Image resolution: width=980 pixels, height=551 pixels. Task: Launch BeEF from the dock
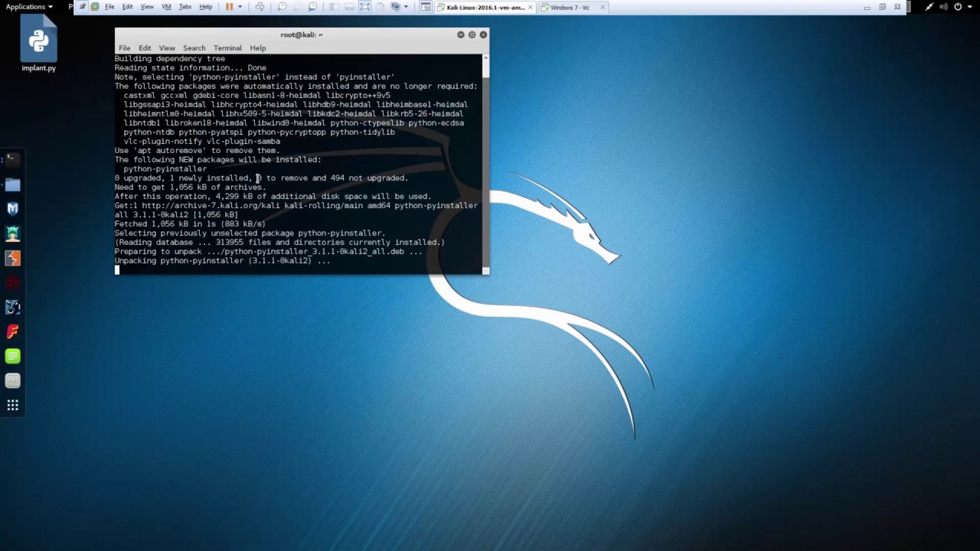pos(12,307)
